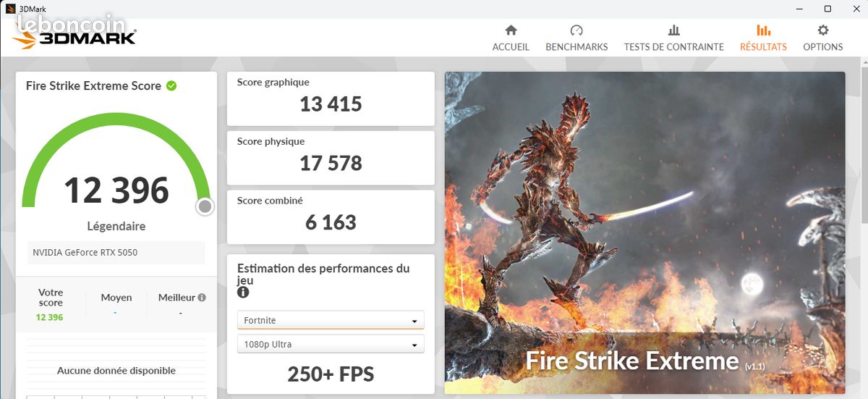
Task: Click the 12 396 main score
Action: click(116, 190)
